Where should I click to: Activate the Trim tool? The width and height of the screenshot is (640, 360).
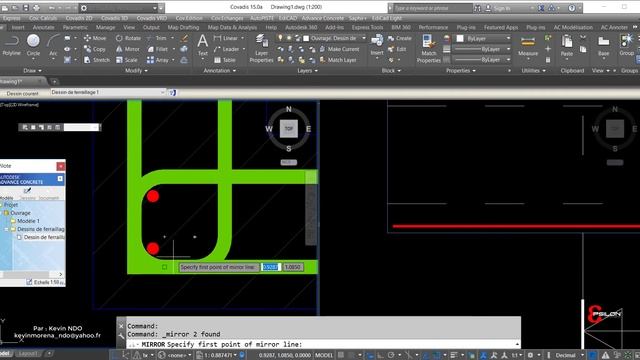(157, 38)
